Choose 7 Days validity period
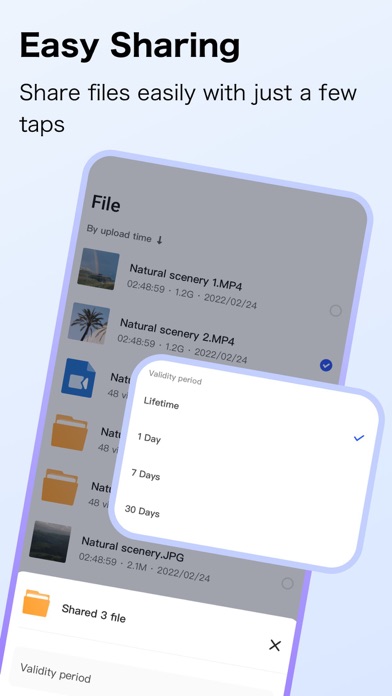The height and width of the screenshot is (696, 392). tap(146, 475)
